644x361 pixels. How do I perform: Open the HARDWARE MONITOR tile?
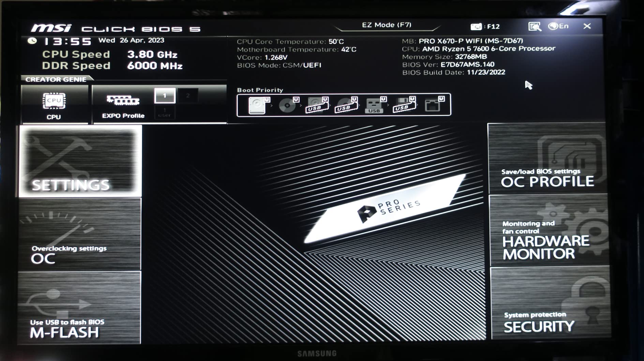(x=549, y=231)
